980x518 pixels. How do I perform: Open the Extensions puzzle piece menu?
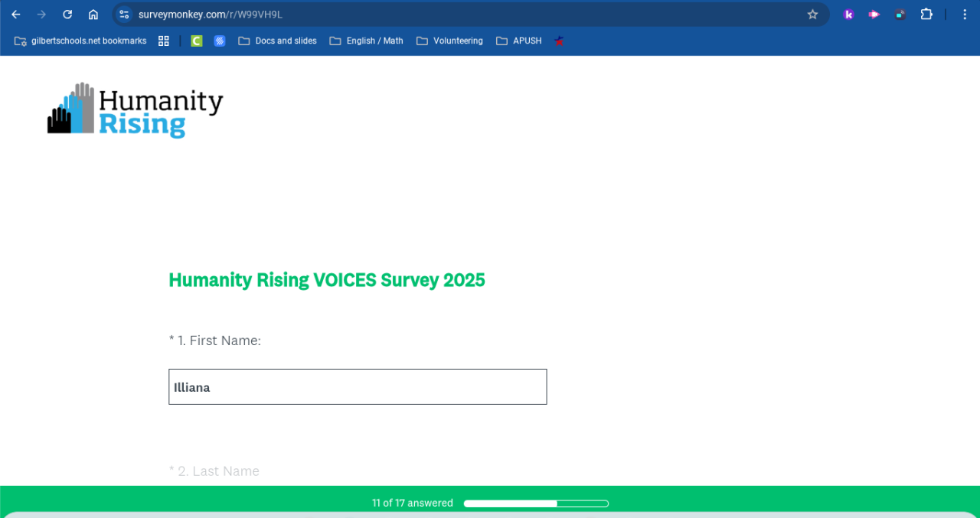pos(926,15)
